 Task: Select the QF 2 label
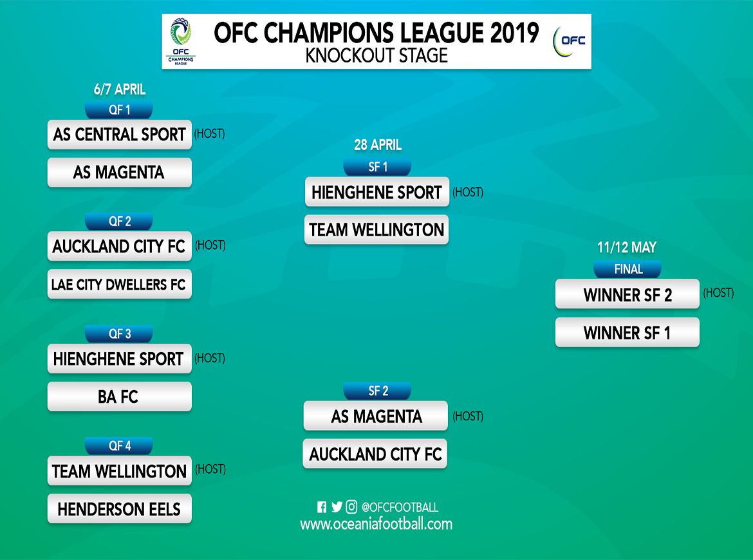[x=119, y=221]
